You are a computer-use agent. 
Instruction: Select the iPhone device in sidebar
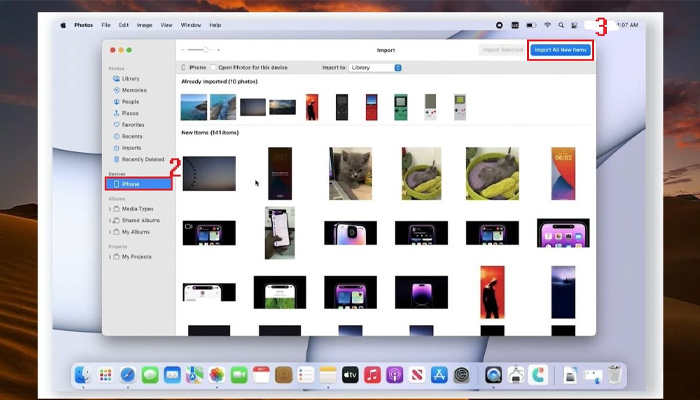(x=138, y=184)
